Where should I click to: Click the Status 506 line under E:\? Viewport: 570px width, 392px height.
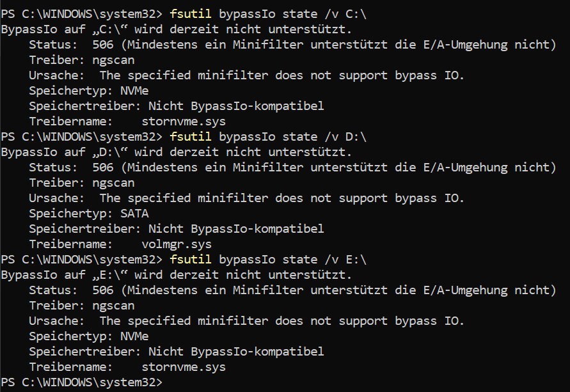coord(292,290)
